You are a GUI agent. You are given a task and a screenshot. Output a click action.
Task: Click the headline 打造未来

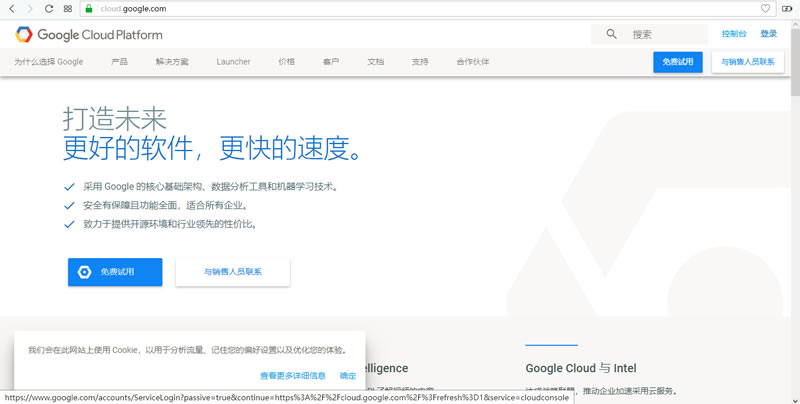pyautogui.click(x=115, y=119)
